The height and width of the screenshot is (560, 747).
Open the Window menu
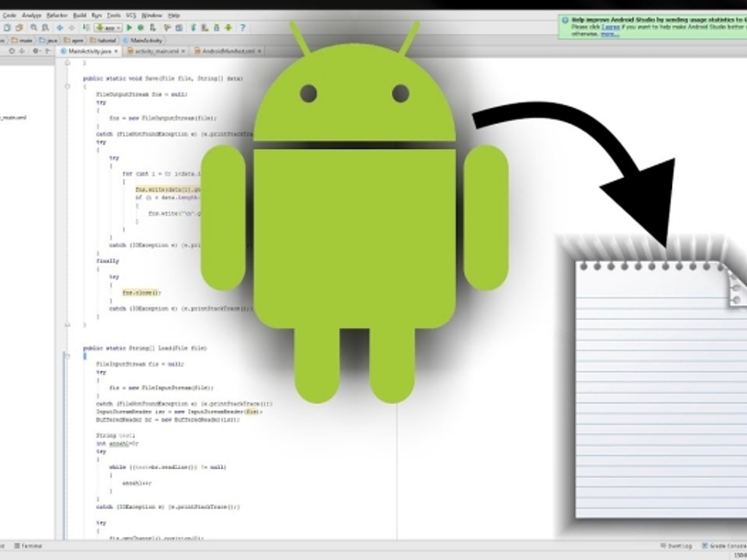tap(152, 15)
